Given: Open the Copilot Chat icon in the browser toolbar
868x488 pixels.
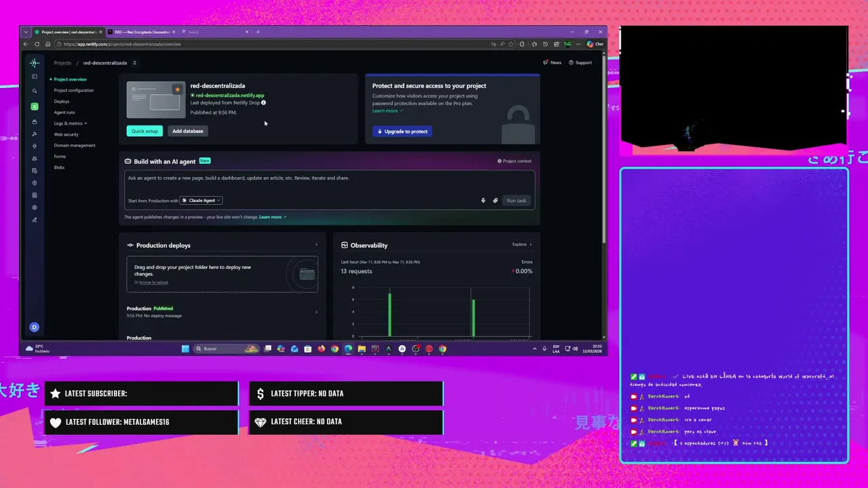Looking at the screenshot, I should click(x=595, y=44).
